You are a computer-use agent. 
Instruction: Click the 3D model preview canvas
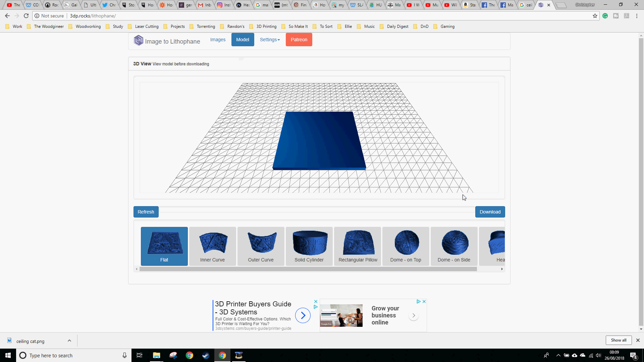(x=319, y=138)
